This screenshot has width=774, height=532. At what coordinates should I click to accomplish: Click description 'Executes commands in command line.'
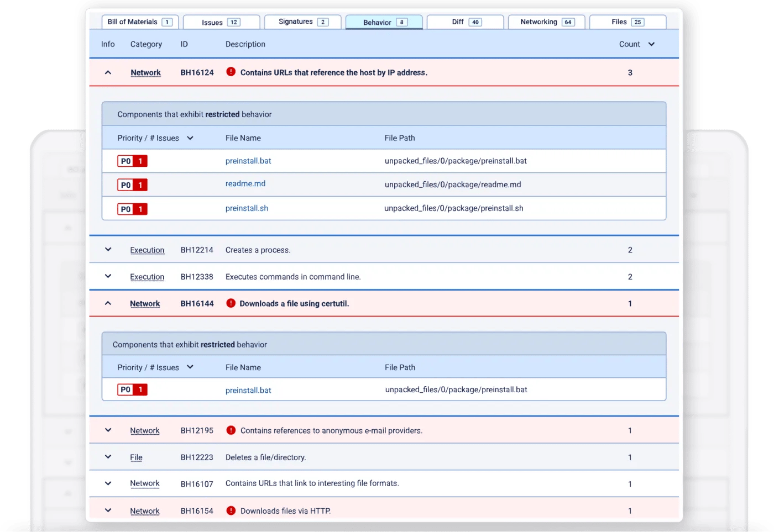[293, 277]
